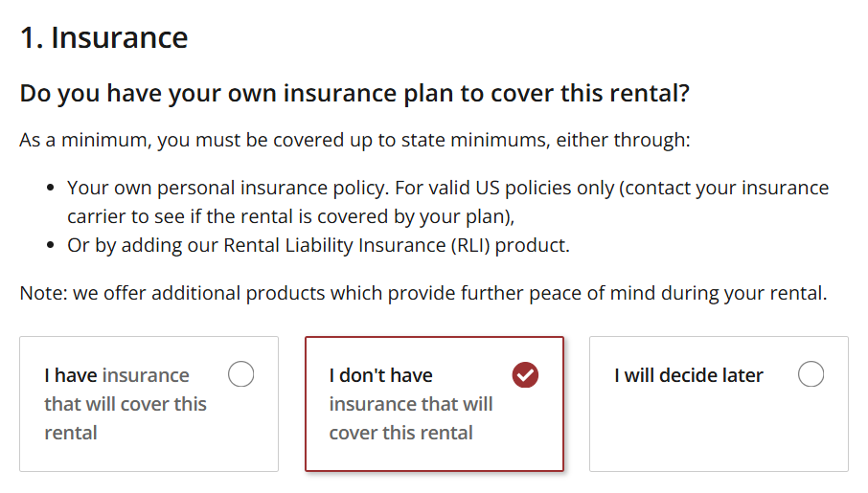The height and width of the screenshot is (493, 868).
Task: Click the red checkmark on "I don't have" card
Action: click(x=525, y=375)
